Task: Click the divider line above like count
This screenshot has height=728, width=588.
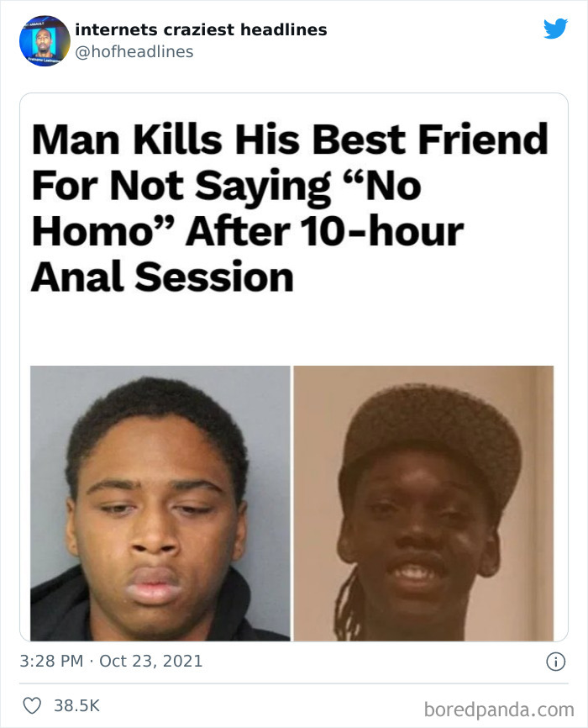Action: pos(294,683)
